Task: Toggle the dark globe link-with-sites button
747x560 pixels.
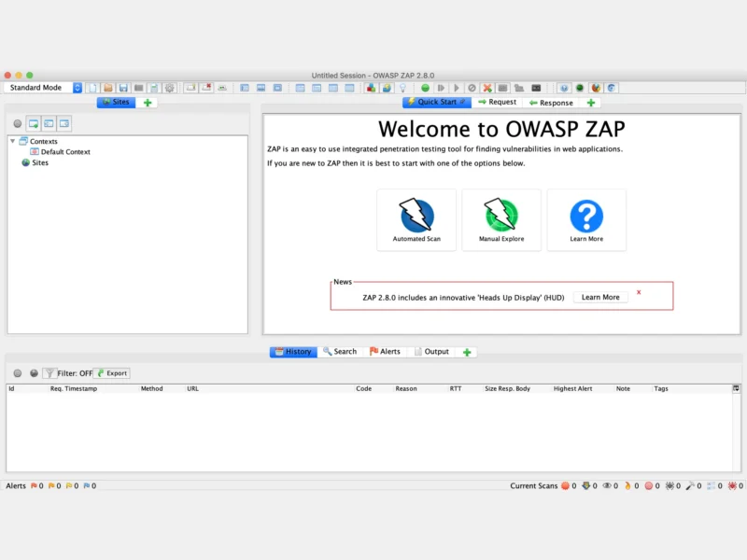Action: (x=34, y=373)
